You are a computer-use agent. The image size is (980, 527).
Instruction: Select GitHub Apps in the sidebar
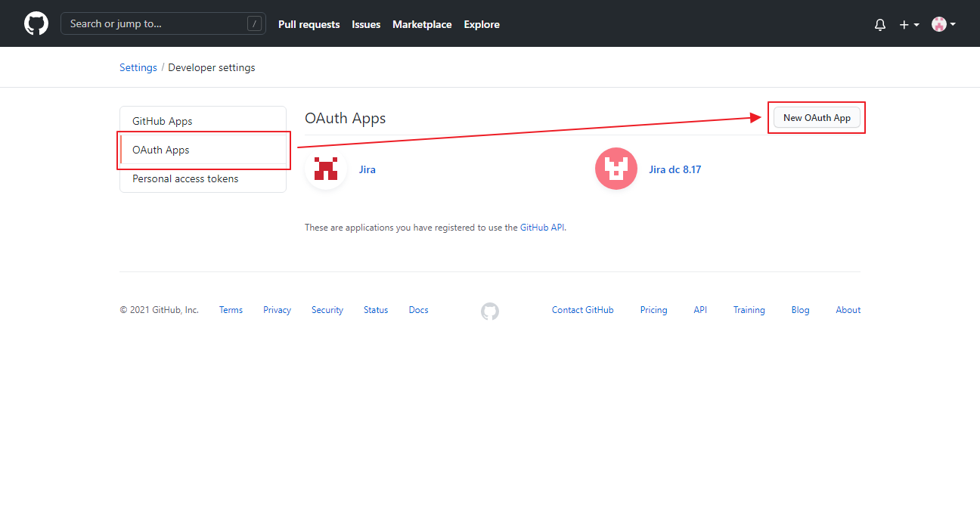pyautogui.click(x=203, y=121)
